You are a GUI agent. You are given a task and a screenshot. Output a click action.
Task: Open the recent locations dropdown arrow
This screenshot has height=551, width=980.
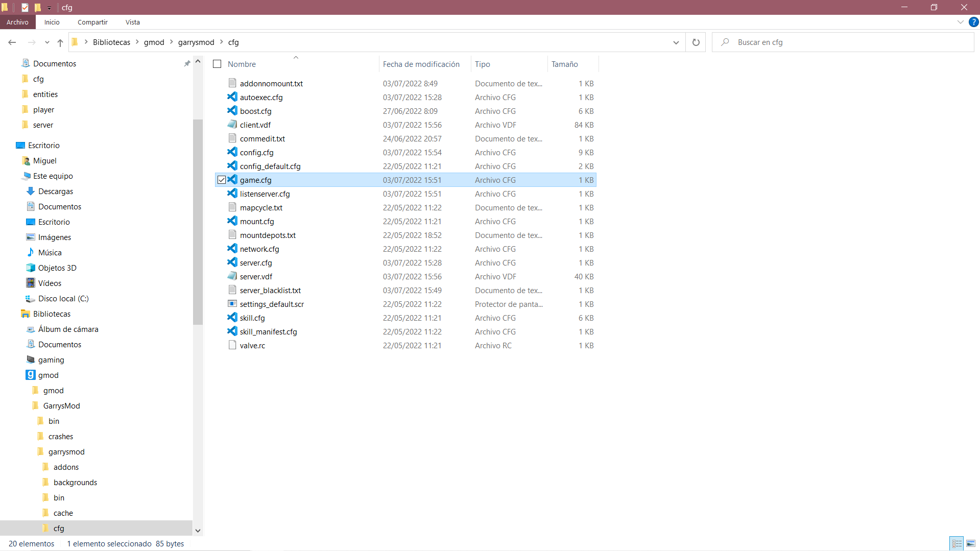[x=47, y=42]
